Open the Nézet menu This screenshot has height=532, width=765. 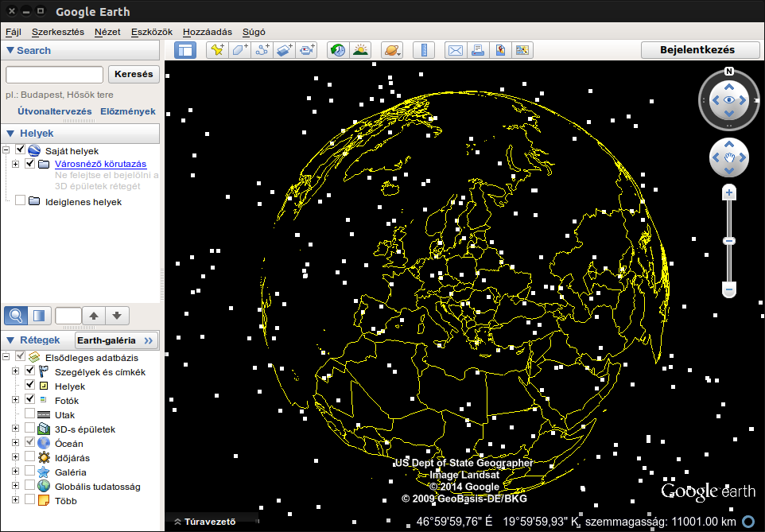pyautogui.click(x=107, y=32)
